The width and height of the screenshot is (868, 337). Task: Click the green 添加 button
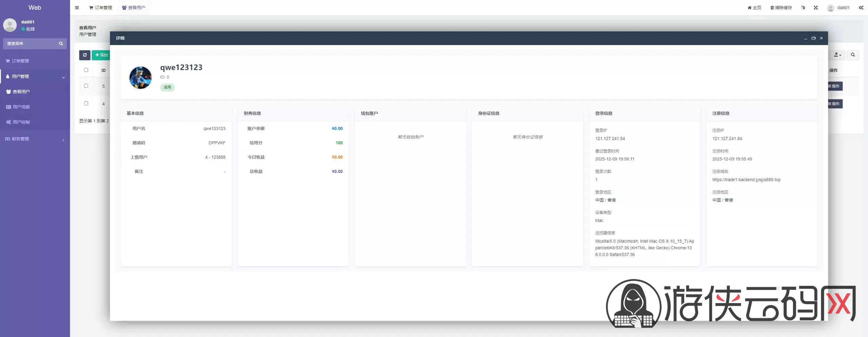pyautogui.click(x=101, y=55)
